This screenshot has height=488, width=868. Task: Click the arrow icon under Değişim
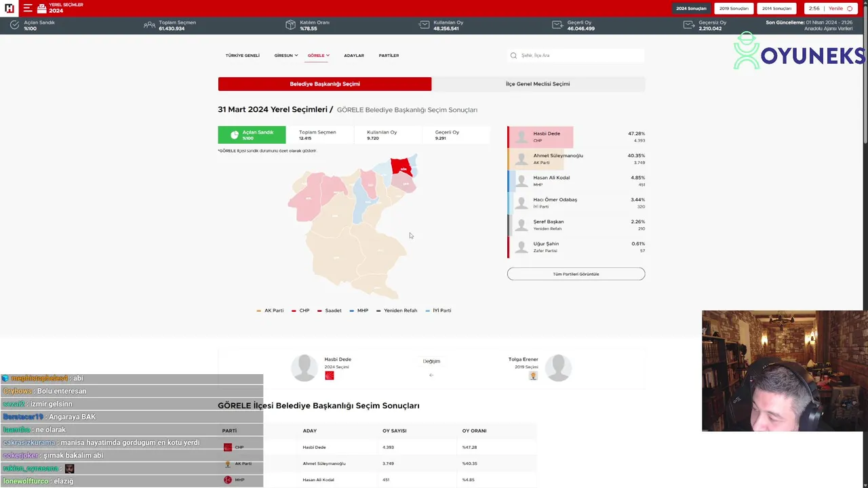point(431,375)
